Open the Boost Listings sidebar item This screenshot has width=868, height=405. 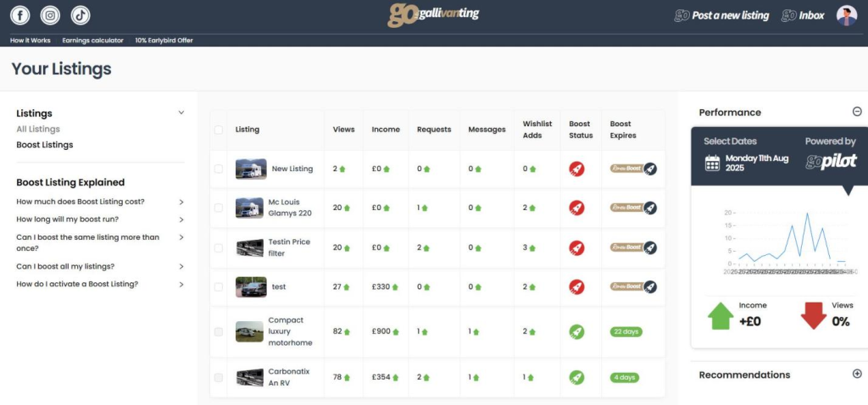(45, 145)
